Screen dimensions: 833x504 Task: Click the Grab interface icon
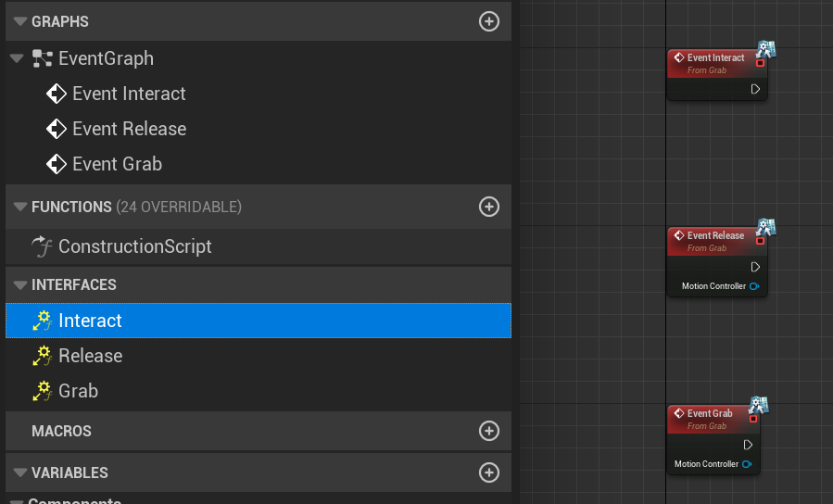[x=42, y=391]
